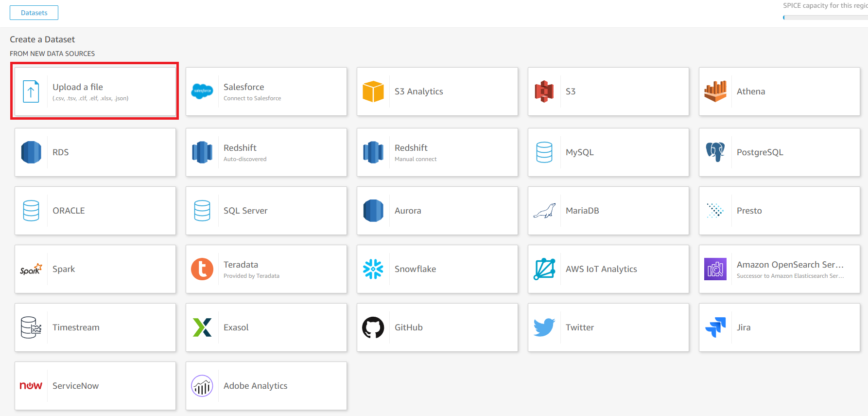
Task: Click the ORACLE database icon
Action: tap(31, 211)
